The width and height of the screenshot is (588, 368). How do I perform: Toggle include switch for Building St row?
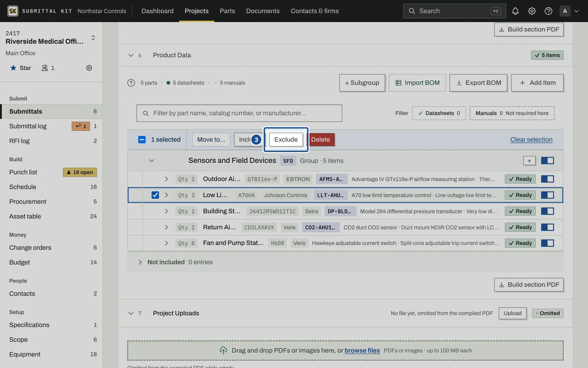547,211
